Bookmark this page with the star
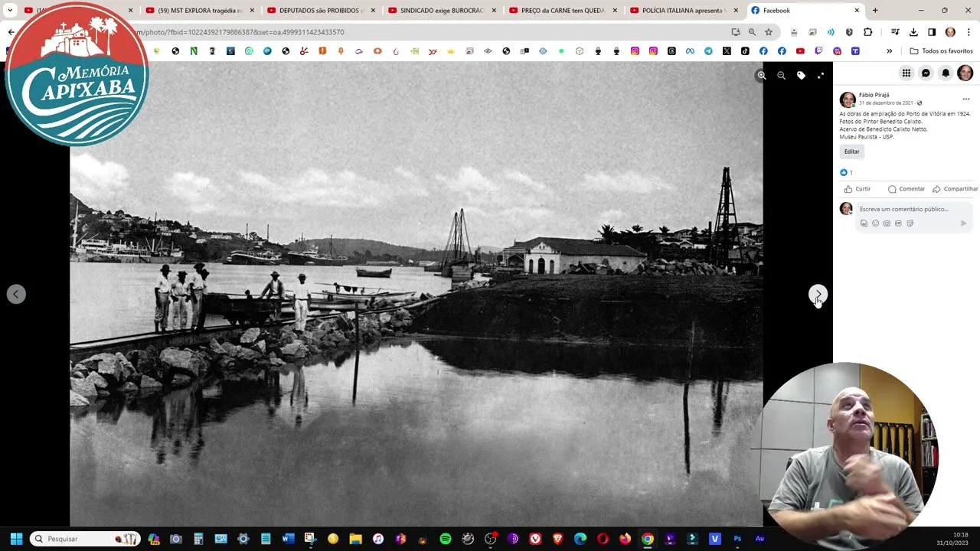 (x=769, y=32)
